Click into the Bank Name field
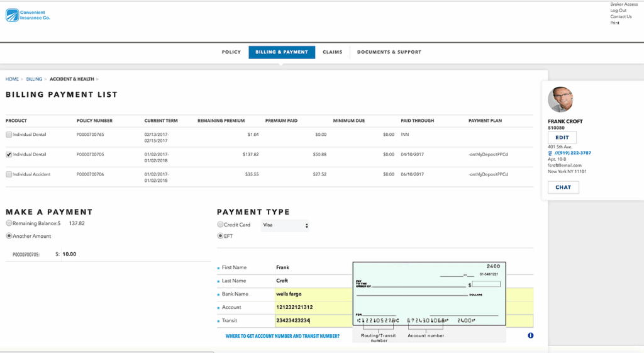644x353 pixels. [x=313, y=294]
